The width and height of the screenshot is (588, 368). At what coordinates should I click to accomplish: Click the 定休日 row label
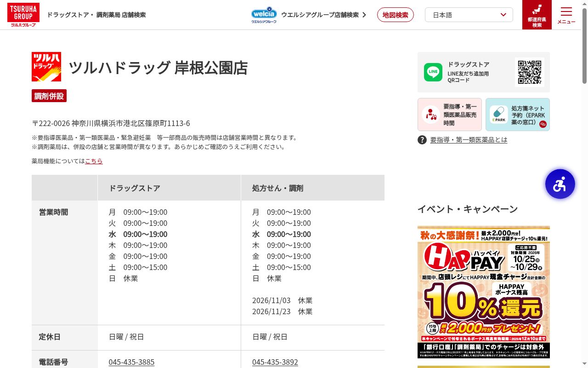pos(50,337)
